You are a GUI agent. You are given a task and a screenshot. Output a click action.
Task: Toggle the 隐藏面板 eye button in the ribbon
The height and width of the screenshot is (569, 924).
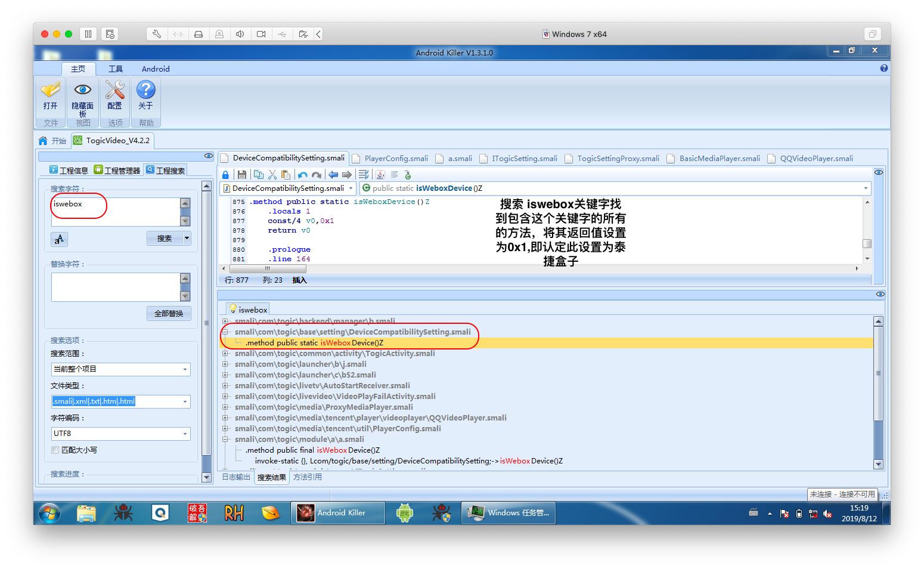(82, 90)
